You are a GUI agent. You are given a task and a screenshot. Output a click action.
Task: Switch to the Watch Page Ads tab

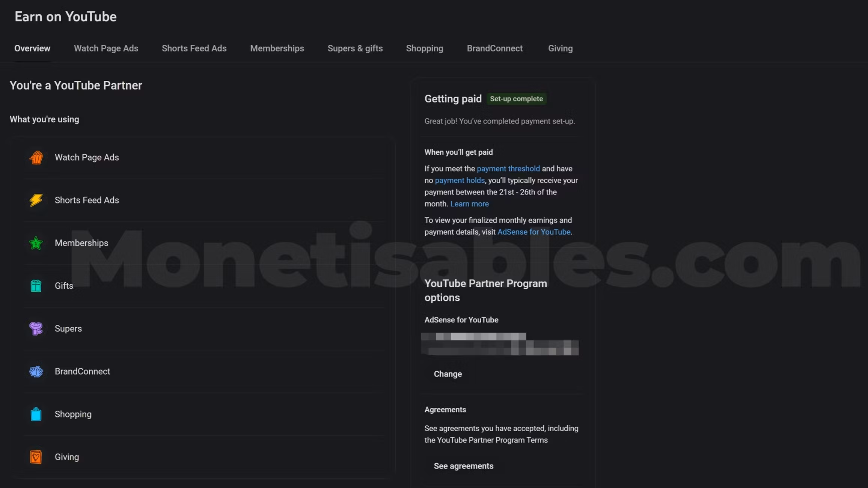(x=106, y=48)
